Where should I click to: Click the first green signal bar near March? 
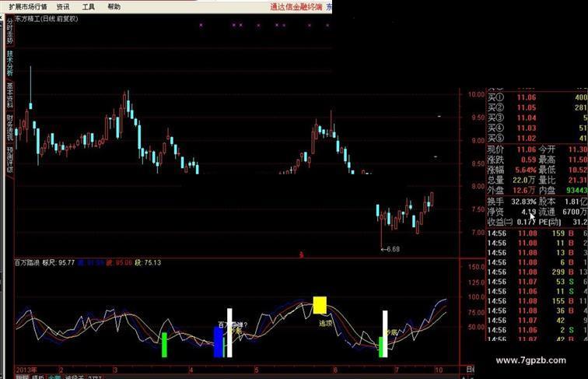[164, 345]
